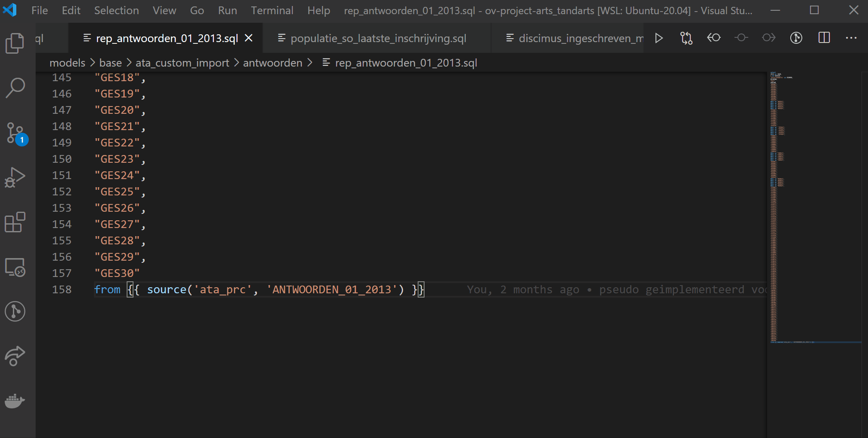The image size is (868, 438).
Task: Close the rep_antwoorden_01_2013.sql tab
Action: [x=249, y=38]
